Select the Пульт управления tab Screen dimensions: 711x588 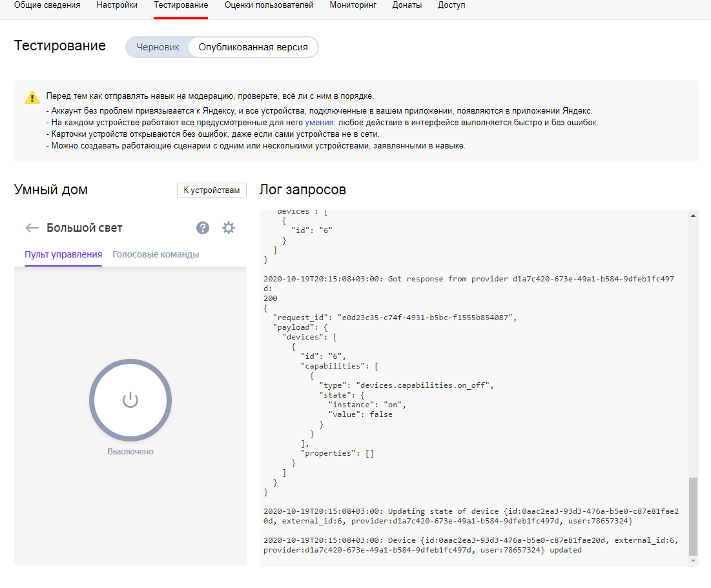[x=63, y=254]
